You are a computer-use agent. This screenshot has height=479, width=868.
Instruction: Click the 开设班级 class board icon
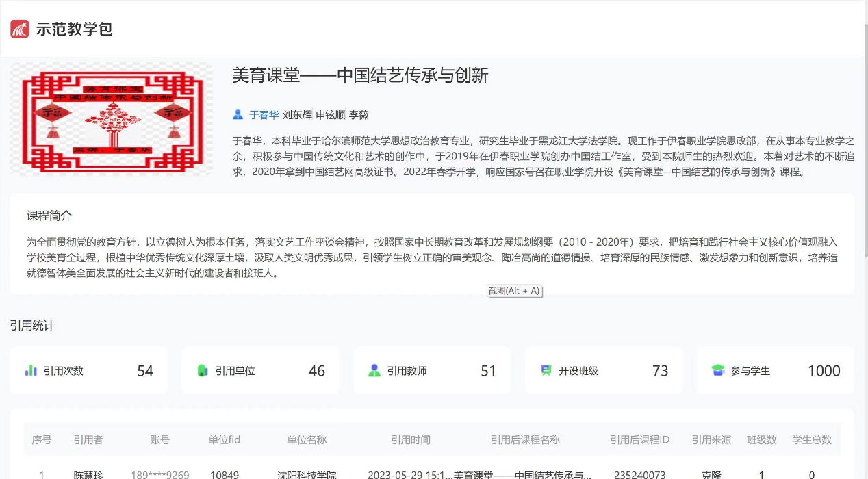(x=546, y=370)
